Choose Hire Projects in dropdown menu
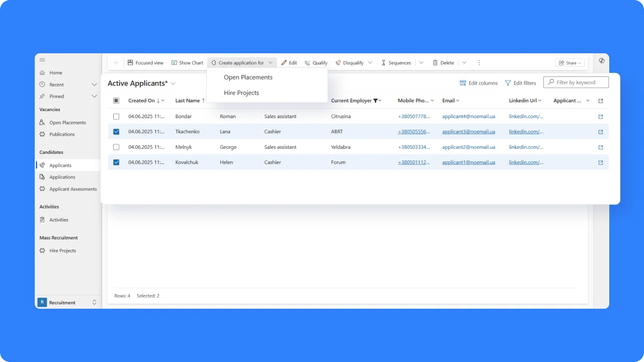The image size is (644, 362). pyautogui.click(x=242, y=93)
